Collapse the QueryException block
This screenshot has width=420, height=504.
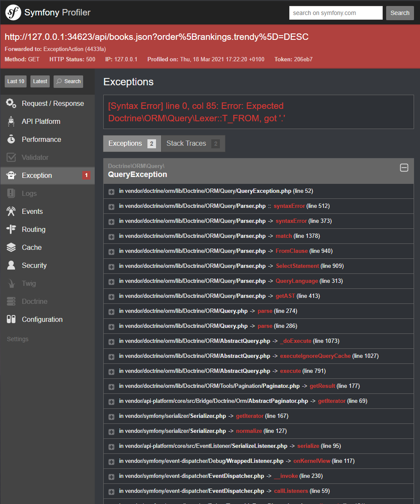click(404, 168)
